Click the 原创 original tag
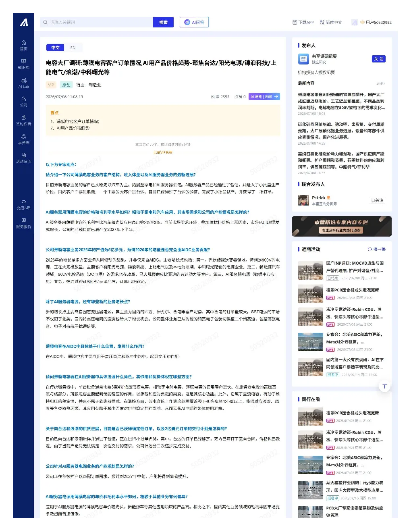The width and height of the screenshot is (411, 532). 66,85
